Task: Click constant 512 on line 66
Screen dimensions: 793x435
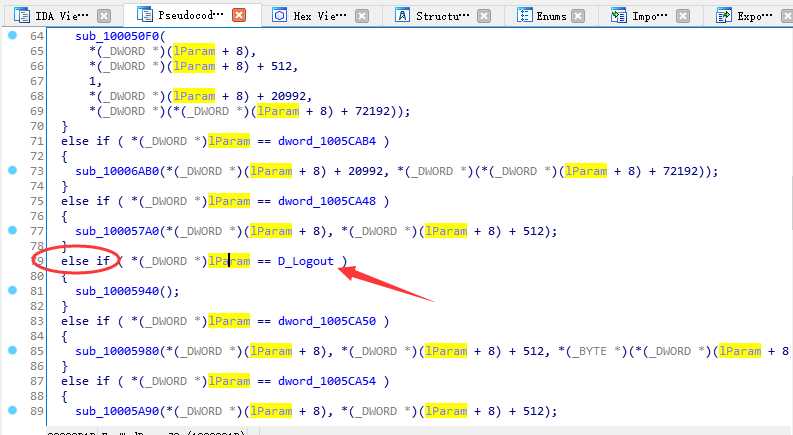Action: [281, 66]
